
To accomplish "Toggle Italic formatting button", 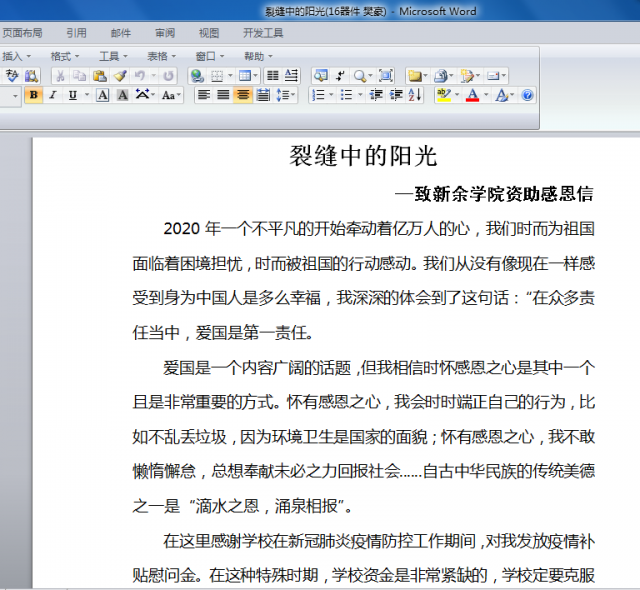I will coord(54,96).
